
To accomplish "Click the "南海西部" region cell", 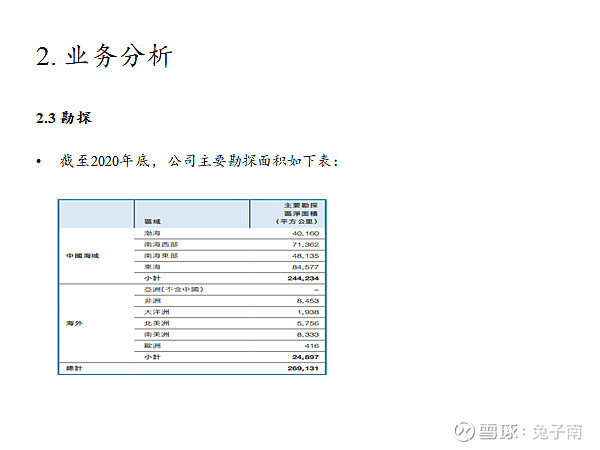I will tap(161, 245).
